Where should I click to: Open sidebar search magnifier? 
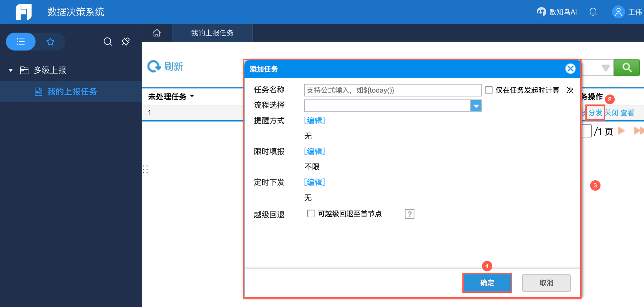coord(108,42)
